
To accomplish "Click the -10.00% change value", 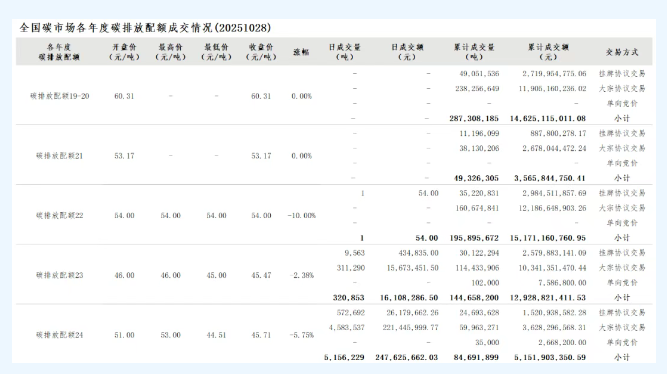I will pyautogui.click(x=302, y=216).
